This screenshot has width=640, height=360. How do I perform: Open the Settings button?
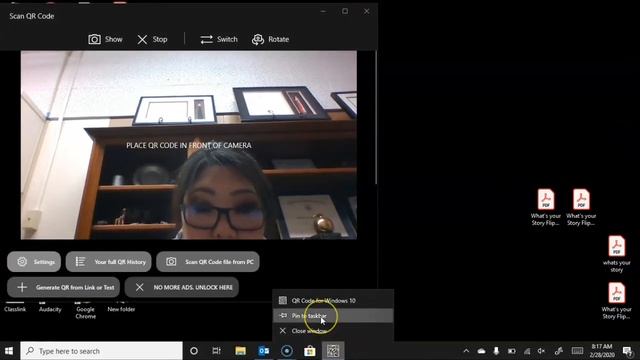click(x=34, y=262)
